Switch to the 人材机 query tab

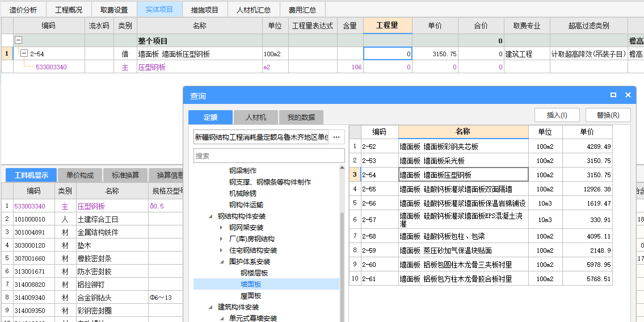point(256,117)
